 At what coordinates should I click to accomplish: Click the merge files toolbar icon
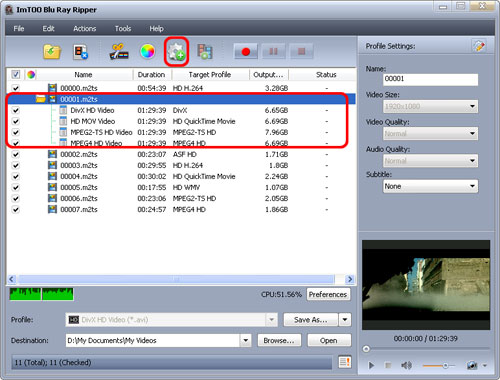[x=205, y=52]
